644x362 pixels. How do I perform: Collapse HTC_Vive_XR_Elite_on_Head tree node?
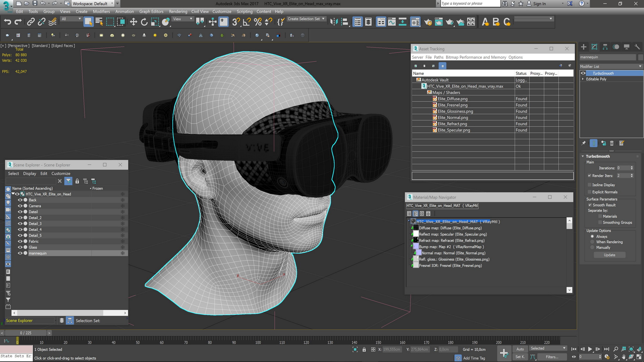click(x=13, y=194)
